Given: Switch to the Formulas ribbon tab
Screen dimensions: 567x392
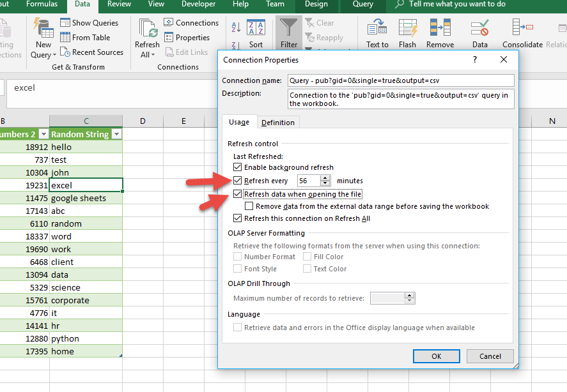Looking at the screenshot, I should coord(42,4).
